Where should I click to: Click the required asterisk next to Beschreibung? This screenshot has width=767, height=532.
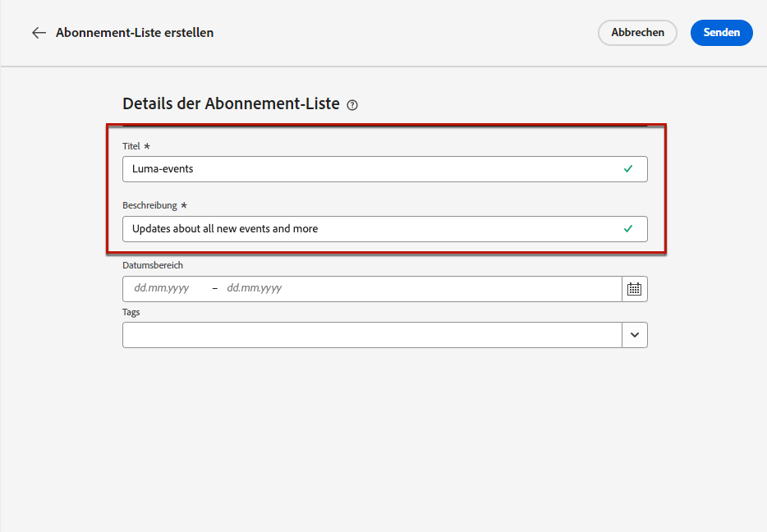tap(184, 205)
